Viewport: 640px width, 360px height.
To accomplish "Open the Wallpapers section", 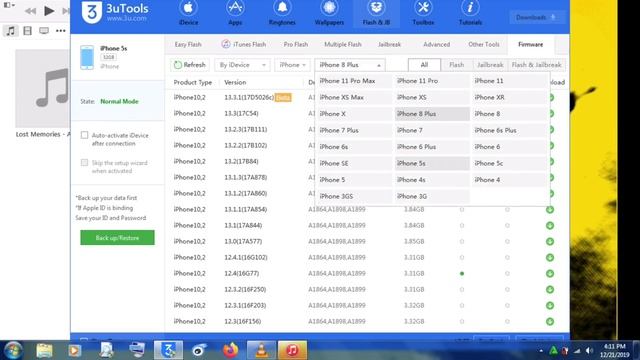I will 329,13.
